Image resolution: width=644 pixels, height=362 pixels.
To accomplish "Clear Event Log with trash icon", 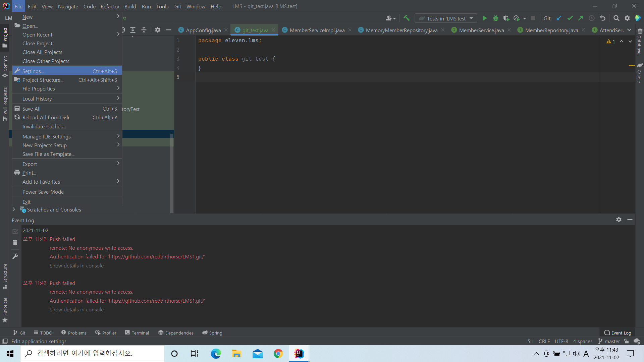I will pyautogui.click(x=15, y=242).
